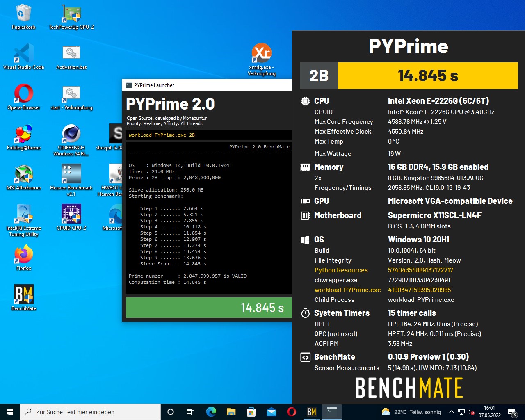
Task: Click the yellow 14.845 s score banner
Action: point(428,75)
